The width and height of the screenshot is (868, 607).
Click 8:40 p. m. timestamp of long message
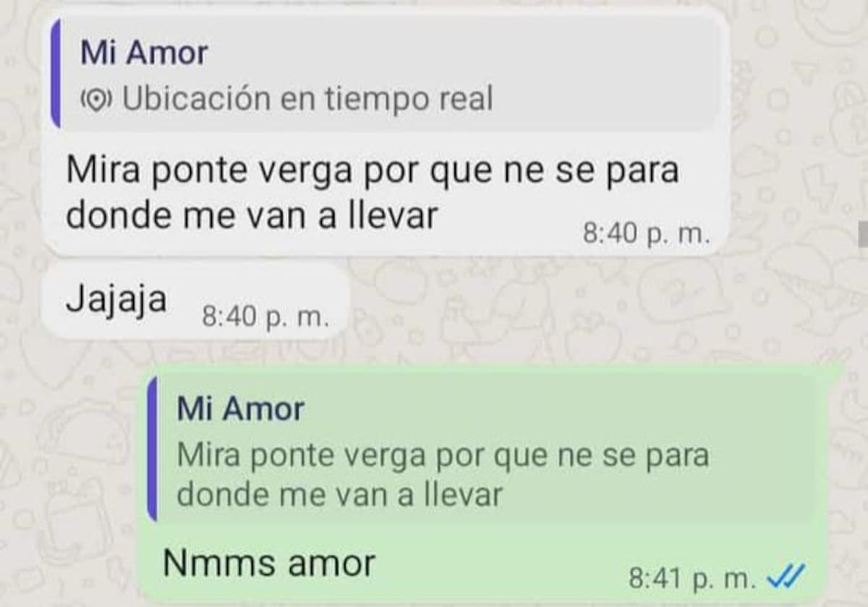646,234
